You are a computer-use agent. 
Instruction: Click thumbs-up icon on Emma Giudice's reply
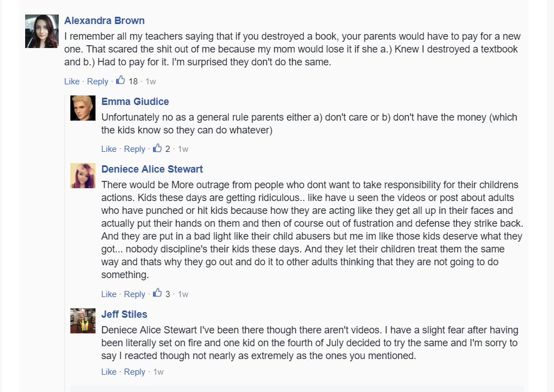point(157,149)
